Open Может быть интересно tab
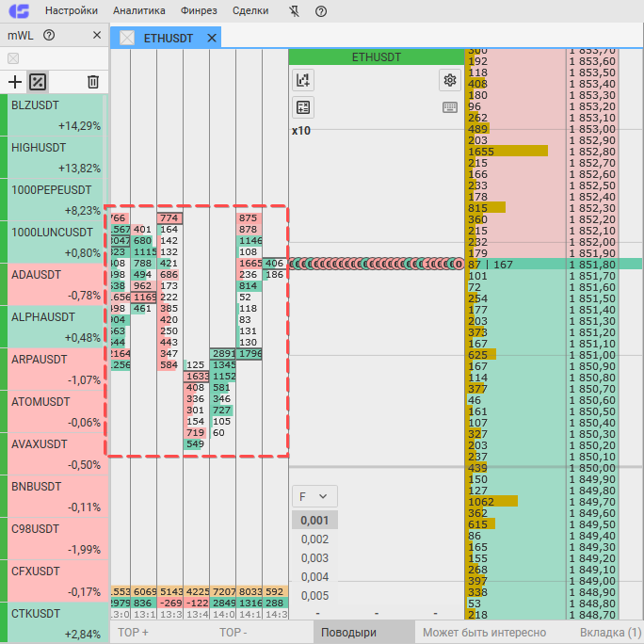The height and width of the screenshot is (644, 644). (x=485, y=632)
